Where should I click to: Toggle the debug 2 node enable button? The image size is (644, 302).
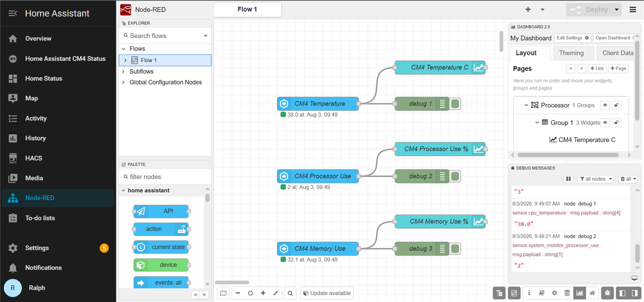[x=455, y=176]
